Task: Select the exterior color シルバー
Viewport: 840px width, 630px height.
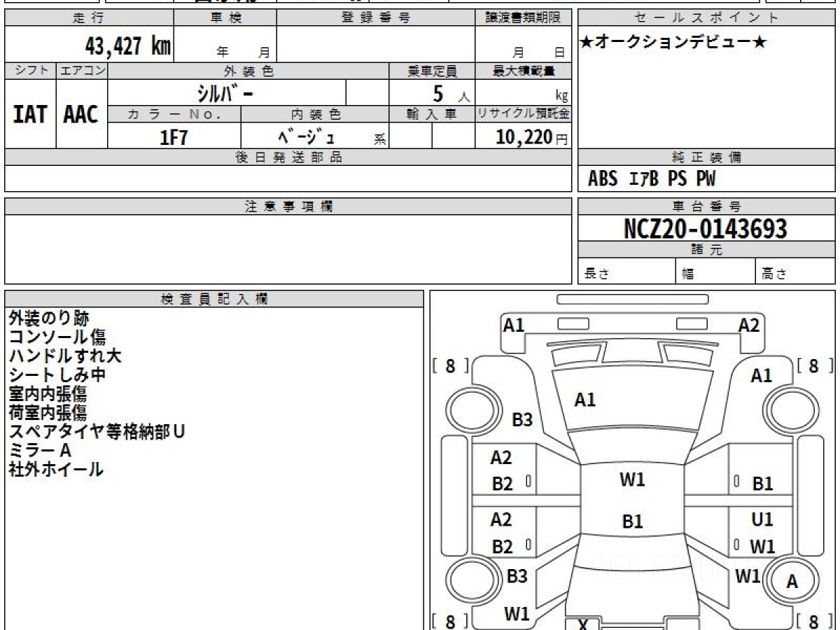Action: coord(224,93)
